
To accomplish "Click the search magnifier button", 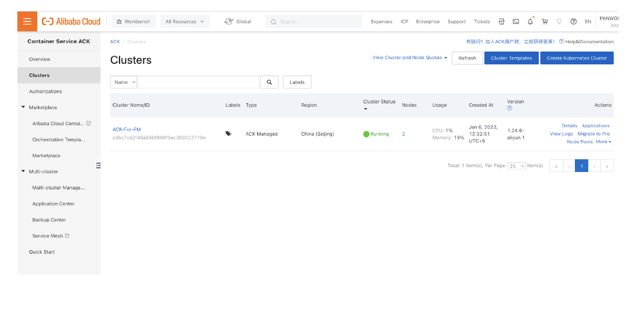I will [x=269, y=82].
